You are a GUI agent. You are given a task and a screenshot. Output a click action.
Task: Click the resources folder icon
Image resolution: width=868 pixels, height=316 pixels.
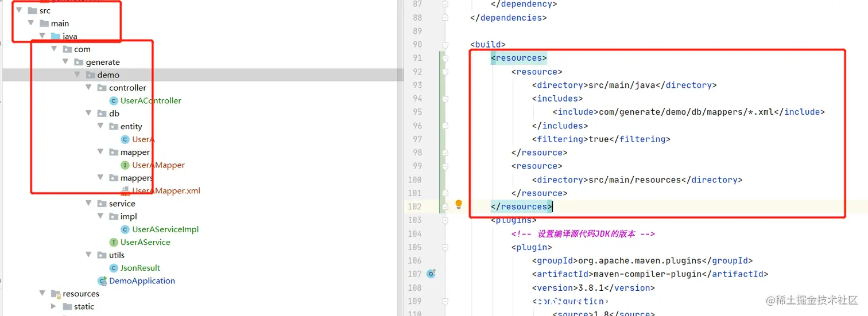coord(56,293)
